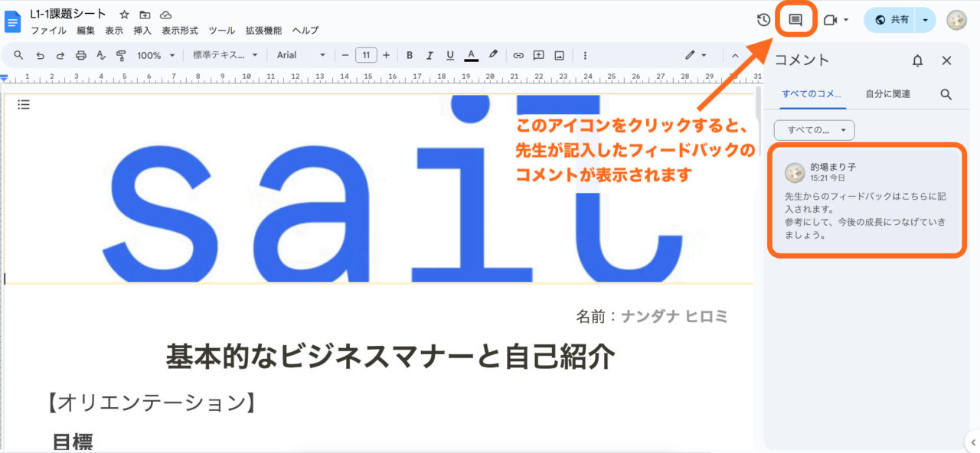Toggle italic formatting
Image resolution: width=980 pixels, height=453 pixels.
(x=430, y=55)
